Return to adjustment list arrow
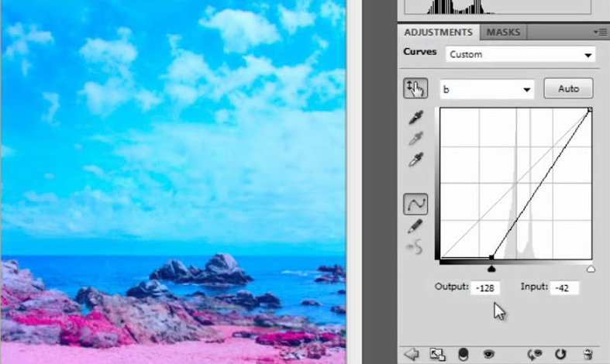This screenshot has height=364, width=610. 412,354
